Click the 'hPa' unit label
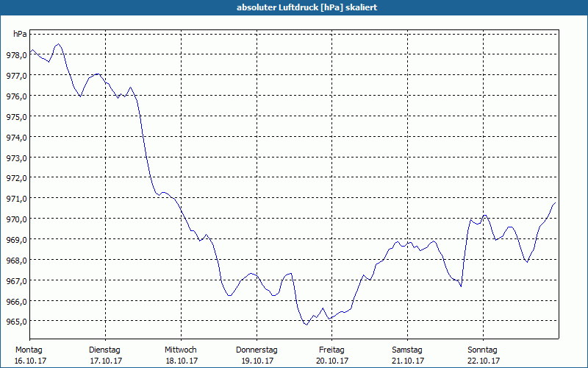The image size is (588, 368). [x=20, y=34]
